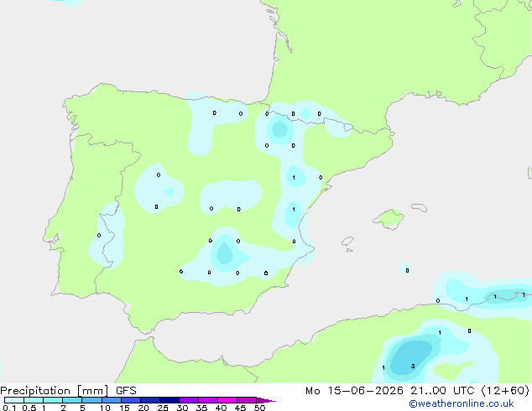This screenshot has width=532, height=411.
Task: Select the 35–40 mm legend color swatch
Action: [x=208, y=400]
